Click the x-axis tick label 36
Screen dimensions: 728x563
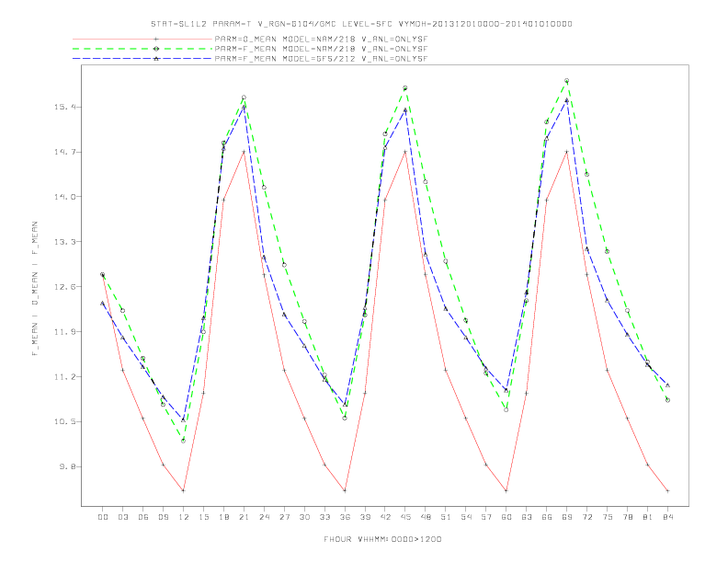[x=345, y=517]
